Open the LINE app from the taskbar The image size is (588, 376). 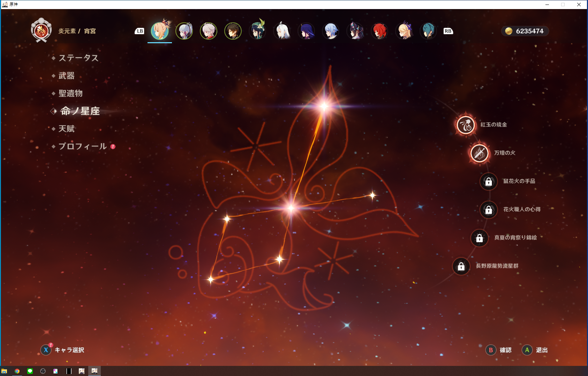30,371
